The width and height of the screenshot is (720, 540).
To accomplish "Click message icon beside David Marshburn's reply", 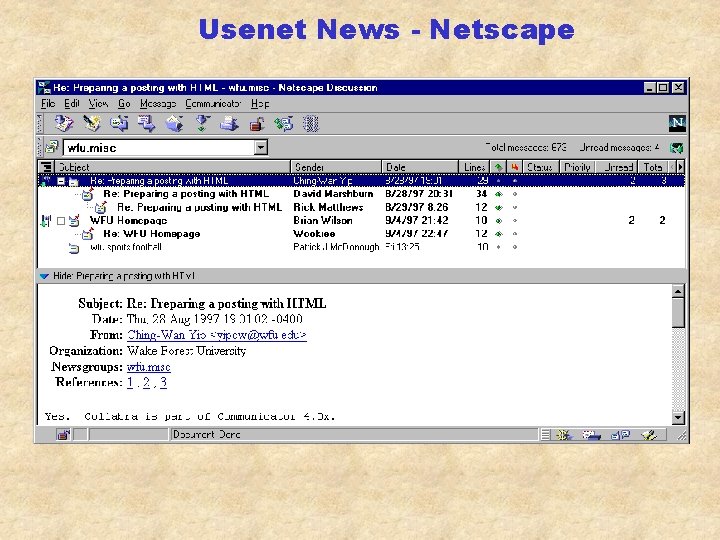I will [87, 194].
